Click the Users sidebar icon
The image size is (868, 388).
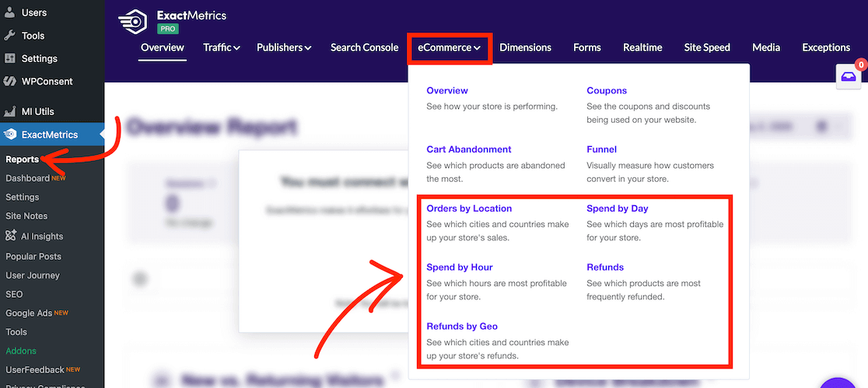coord(9,12)
